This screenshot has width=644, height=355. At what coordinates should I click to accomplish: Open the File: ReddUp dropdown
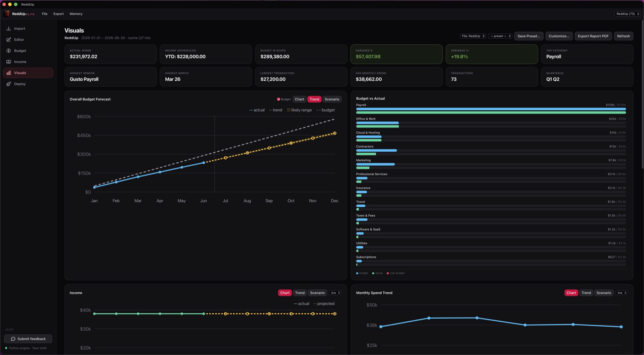pyautogui.click(x=473, y=36)
